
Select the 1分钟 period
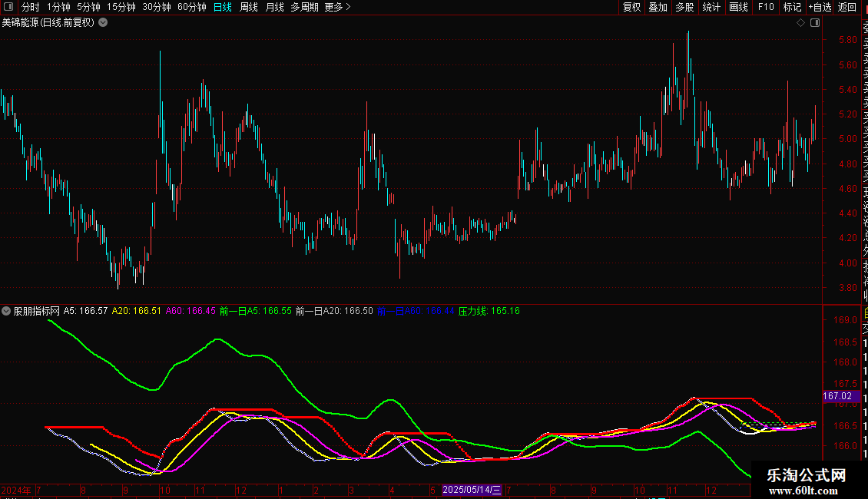tap(58, 7)
